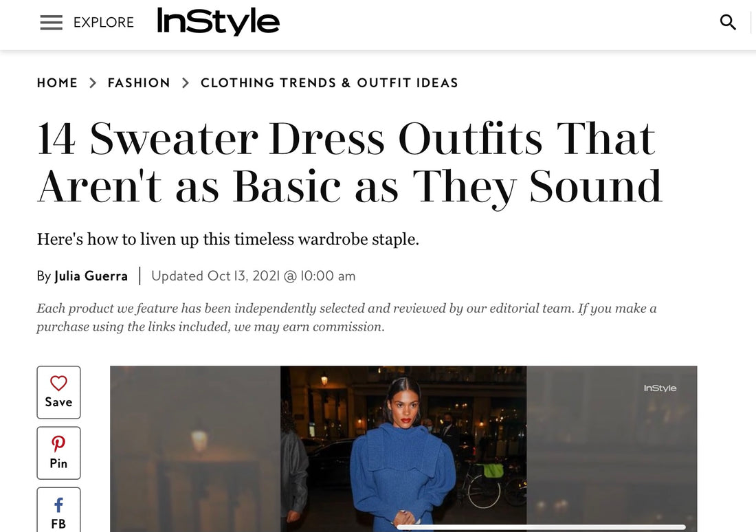Click the InStyle header logo
This screenshot has height=532, width=756.
[x=219, y=21]
